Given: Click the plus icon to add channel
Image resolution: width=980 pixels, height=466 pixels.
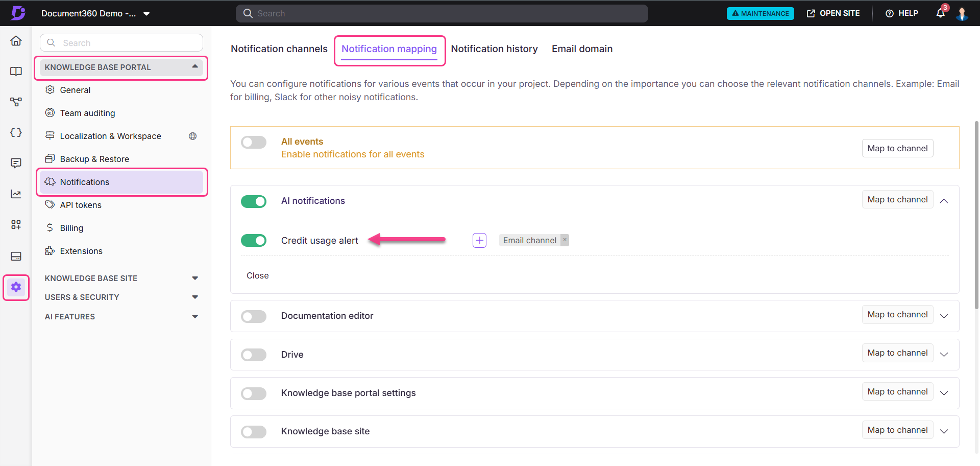Looking at the screenshot, I should point(479,240).
